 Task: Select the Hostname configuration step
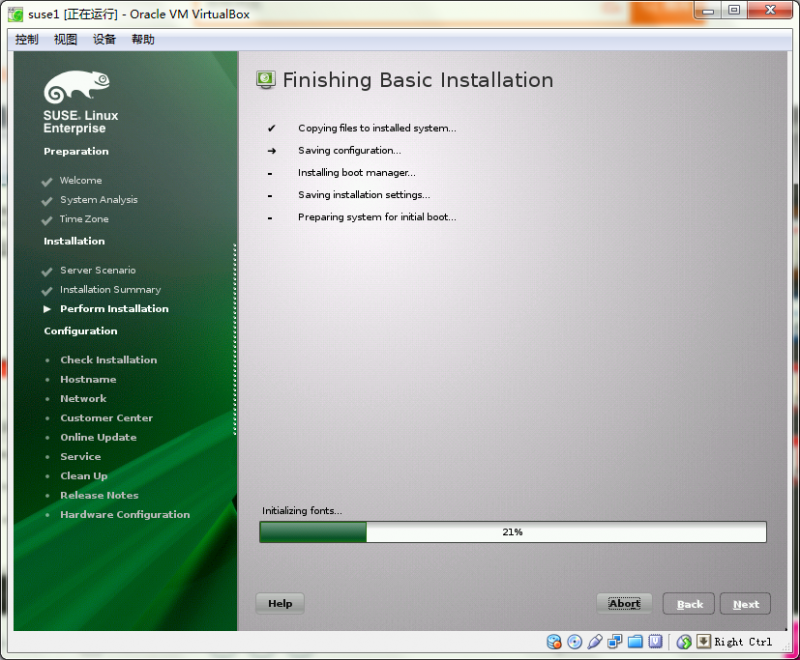tap(88, 379)
